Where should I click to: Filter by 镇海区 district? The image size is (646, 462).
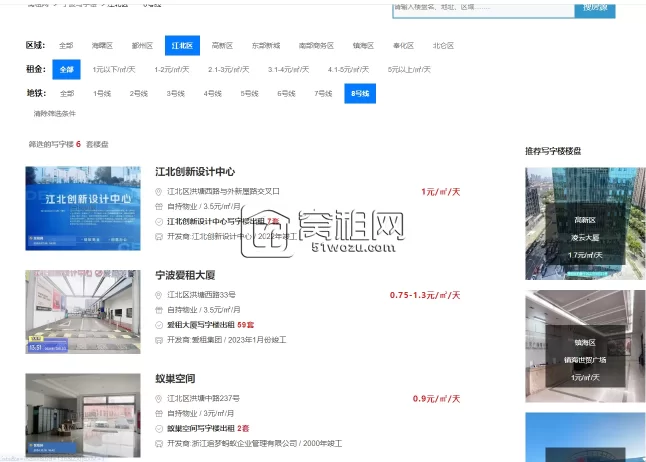(363, 46)
